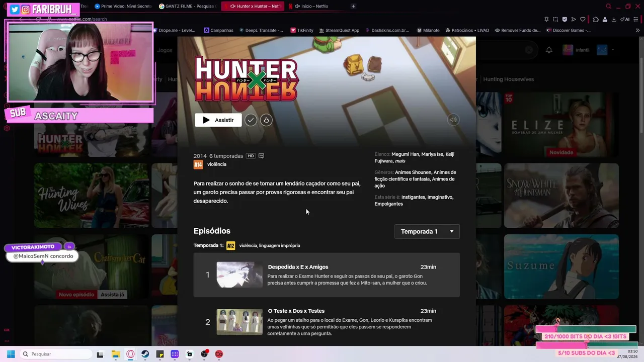Click browser heart bookmark icon

(583, 19)
